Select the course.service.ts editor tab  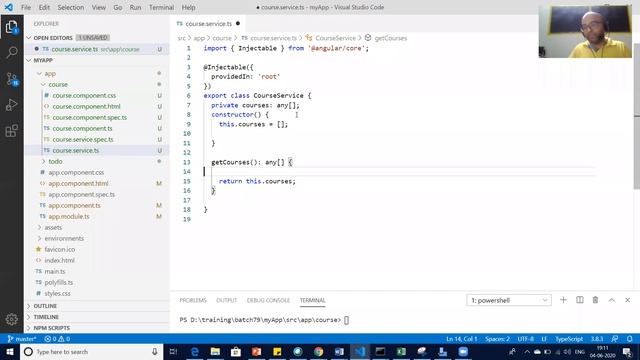(x=208, y=24)
